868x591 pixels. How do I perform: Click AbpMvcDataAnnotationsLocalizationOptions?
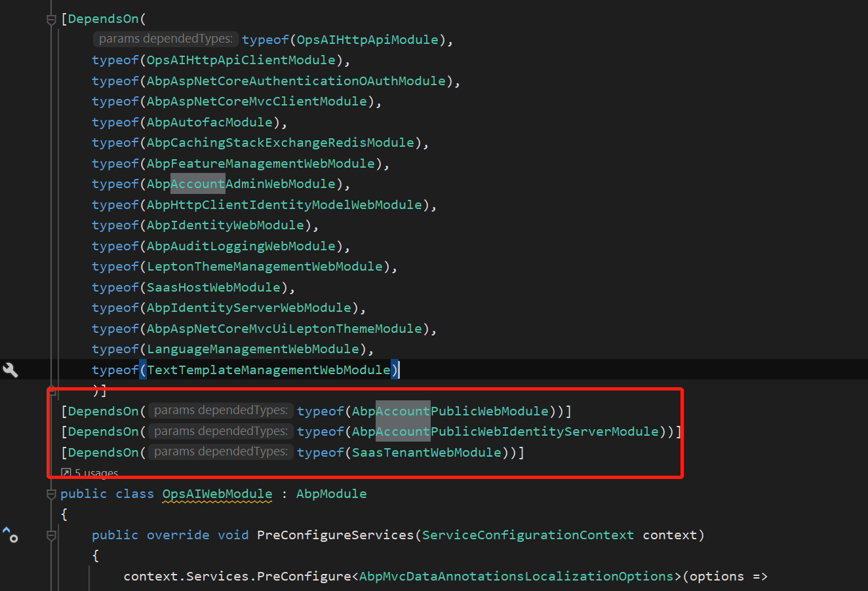517,577
